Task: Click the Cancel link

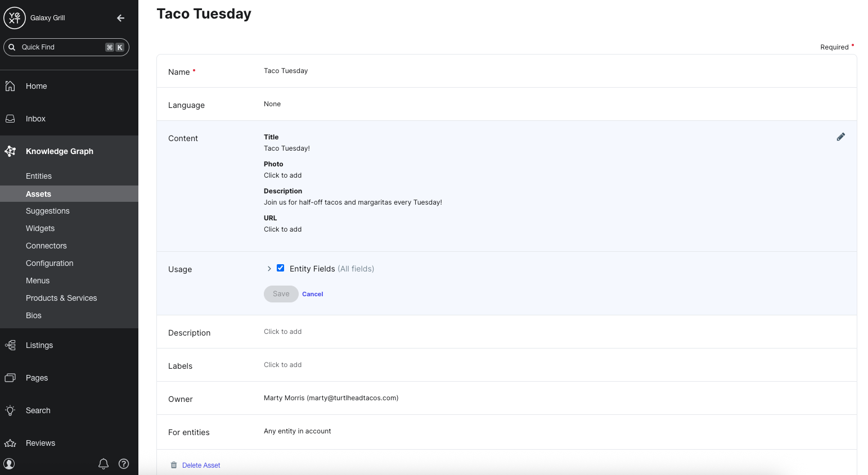Action: 312,294
